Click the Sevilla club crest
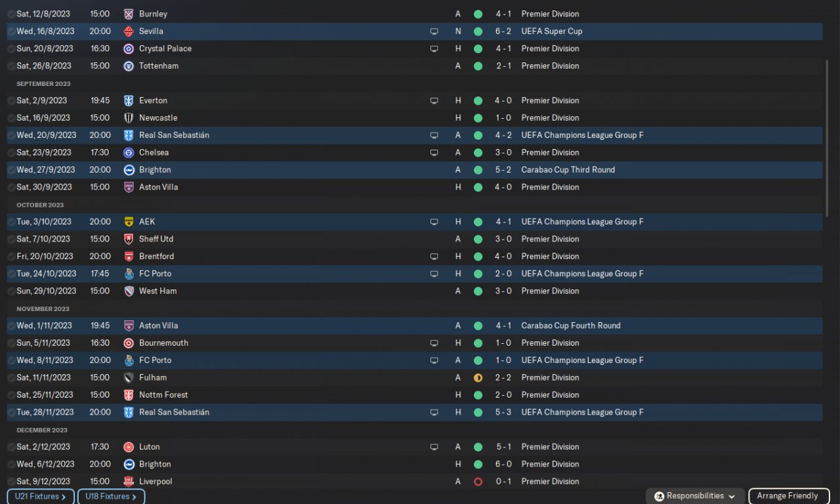Screen dimensions: 840x504 tap(129, 31)
